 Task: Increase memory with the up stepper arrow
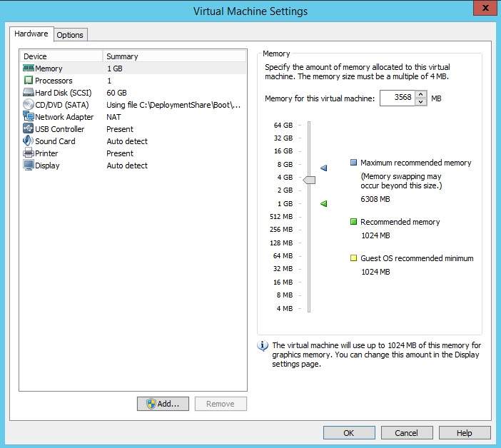[421, 94]
